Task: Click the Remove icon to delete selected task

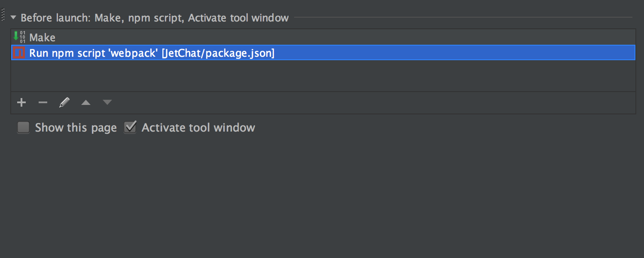Action: point(43,102)
